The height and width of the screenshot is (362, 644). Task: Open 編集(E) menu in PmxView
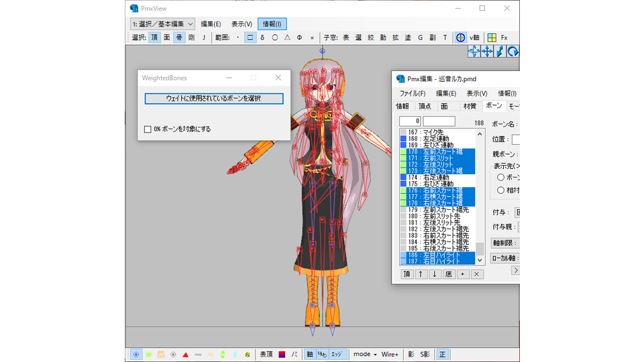point(211,24)
